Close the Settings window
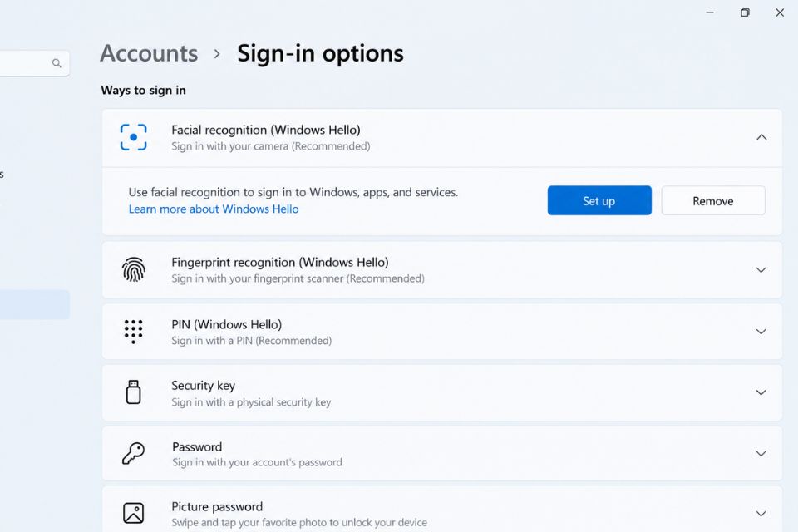 780,12
